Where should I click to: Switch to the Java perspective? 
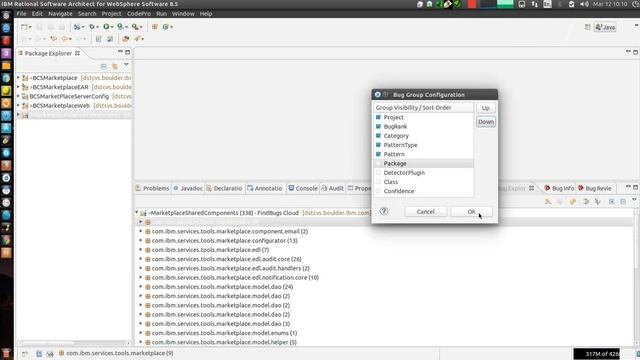(605, 27)
